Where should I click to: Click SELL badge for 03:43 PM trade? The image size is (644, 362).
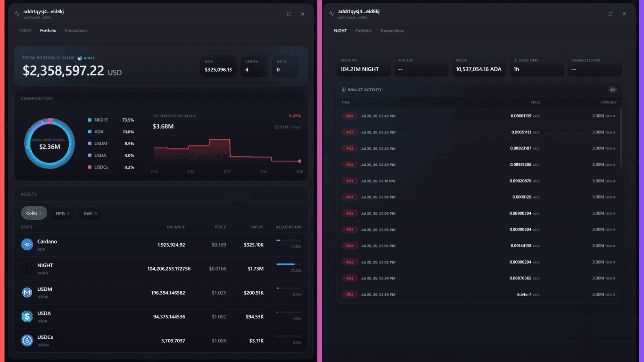350,116
